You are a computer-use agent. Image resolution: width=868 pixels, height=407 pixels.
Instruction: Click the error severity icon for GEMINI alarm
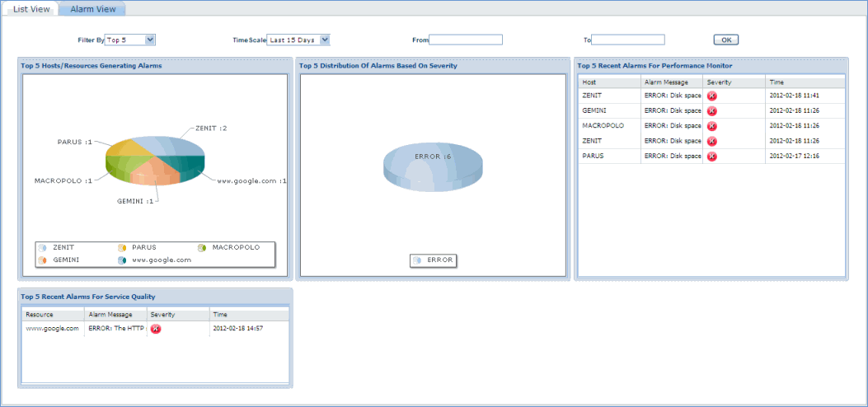(x=712, y=111)
